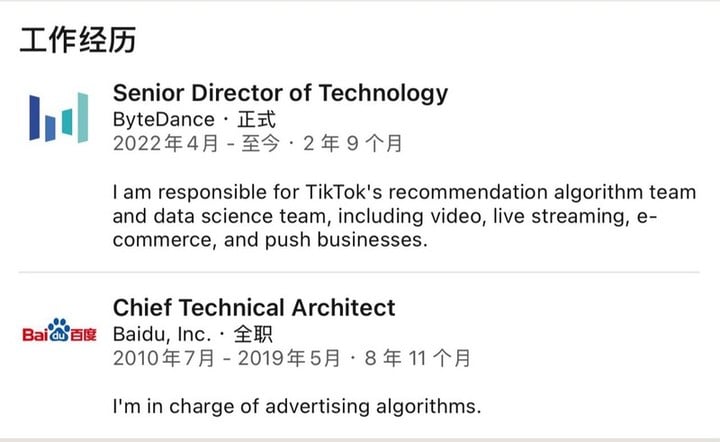Click the 8 年 11 个月 duration text
Viewport: 720px width, 442px height.
[x=418, y=358]
